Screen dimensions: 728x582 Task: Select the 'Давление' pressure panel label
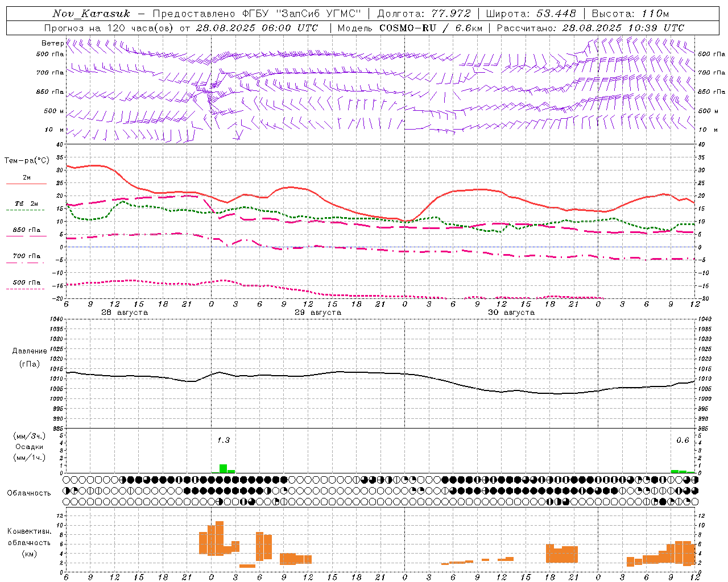point(30,351)
